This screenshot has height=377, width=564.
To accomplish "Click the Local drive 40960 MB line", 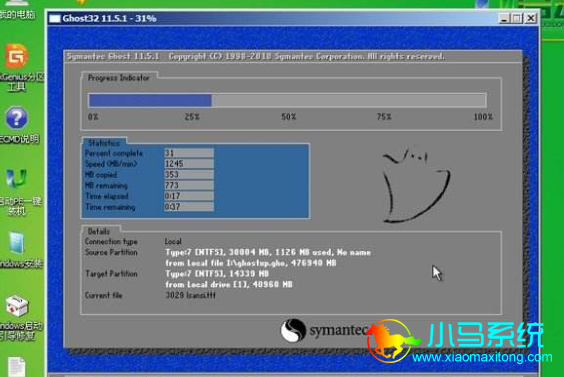I will tap(229, 285).
